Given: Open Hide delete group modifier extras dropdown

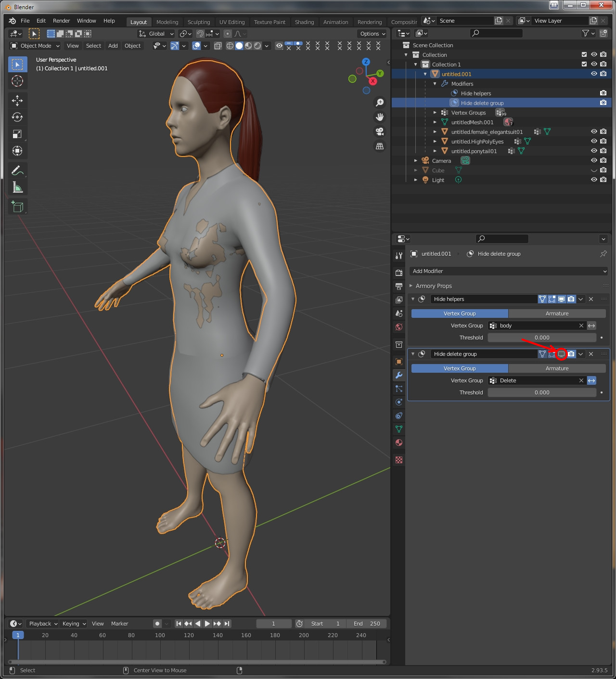Looking at the screenshot, I should tap(581, 354).
